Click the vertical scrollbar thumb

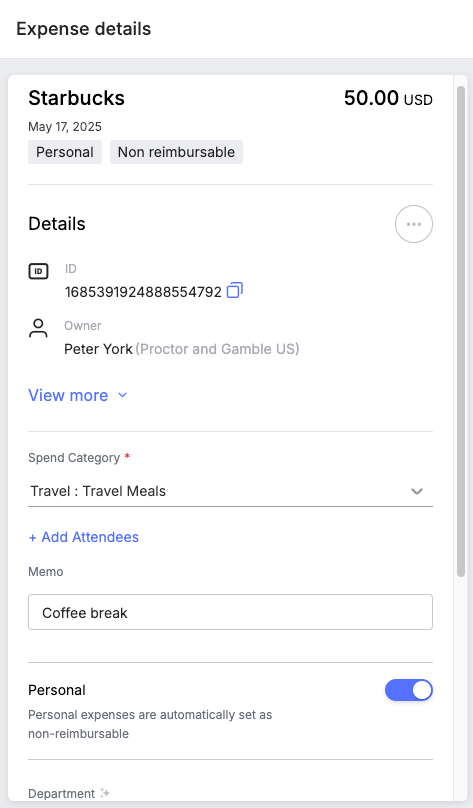461,331
